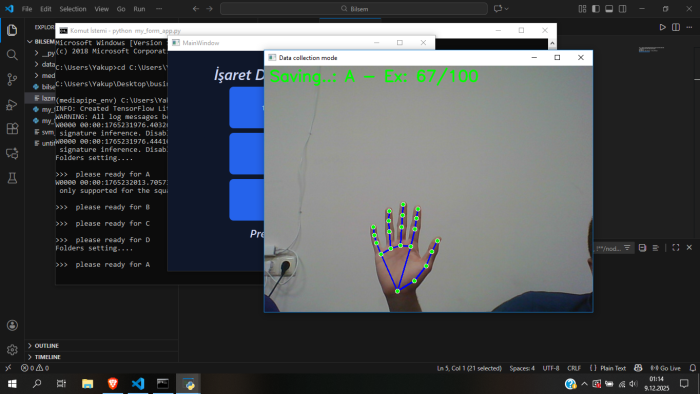Show hidden system tray icons

click(x=584, y=384)
